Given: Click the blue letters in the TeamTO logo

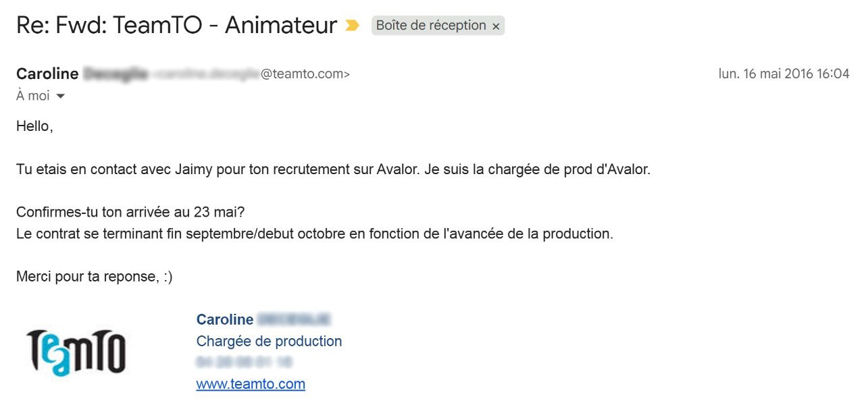Looking at the screenshot, I should pyautogui.click(x=56, y=354).
